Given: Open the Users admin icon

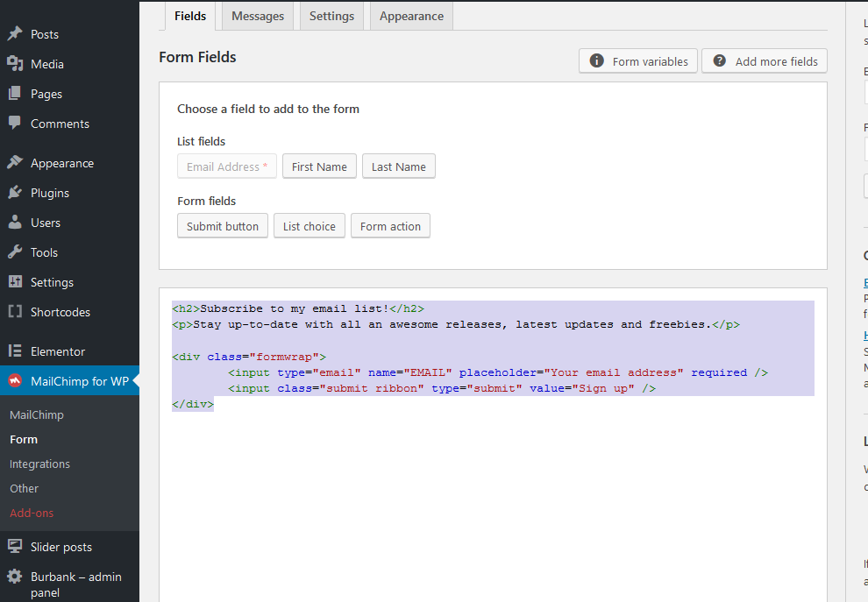Looking at the screenshot, I should (15, 222).
